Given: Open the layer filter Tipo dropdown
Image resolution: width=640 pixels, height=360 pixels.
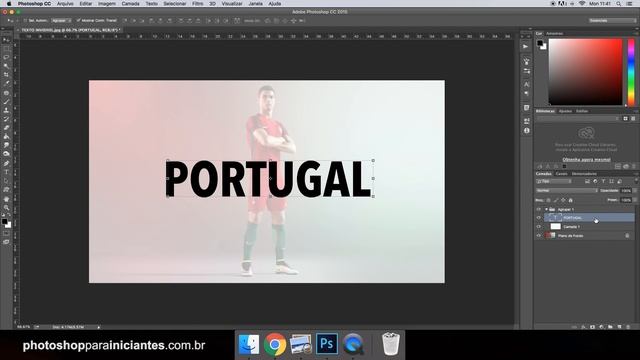Looking at the screenshot, I should (554, 181).
